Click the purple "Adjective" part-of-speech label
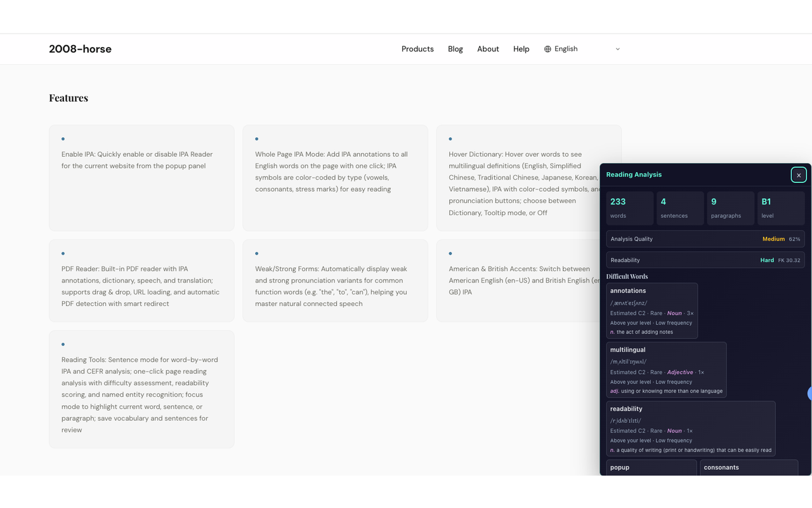Image resolution: width=812 pixels, height=508 pixels. click(680, 372)
